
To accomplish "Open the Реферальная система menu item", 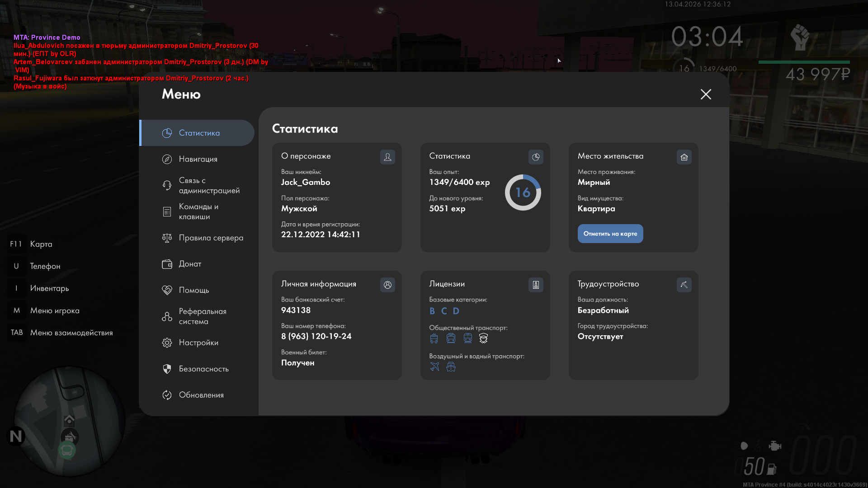I will pyautogui.click(x=202, y=316).
